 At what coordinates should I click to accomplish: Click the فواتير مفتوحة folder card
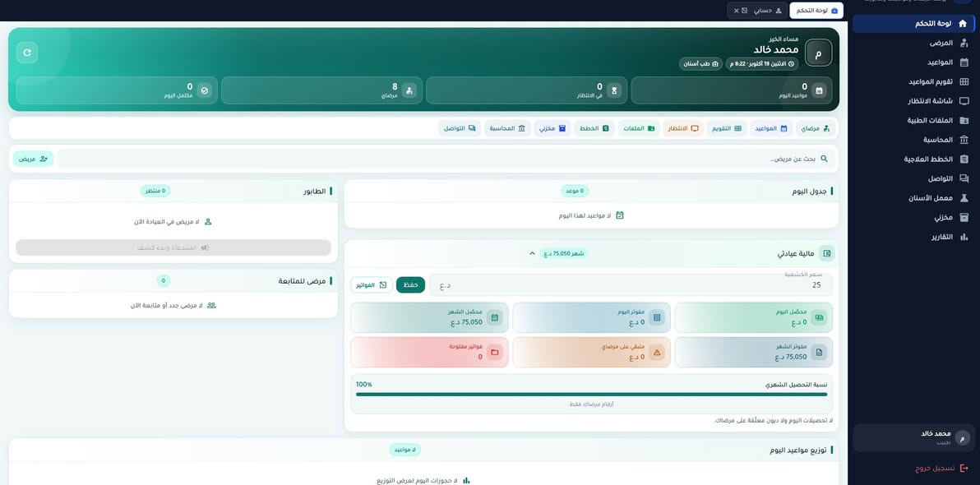pos(429,353)
